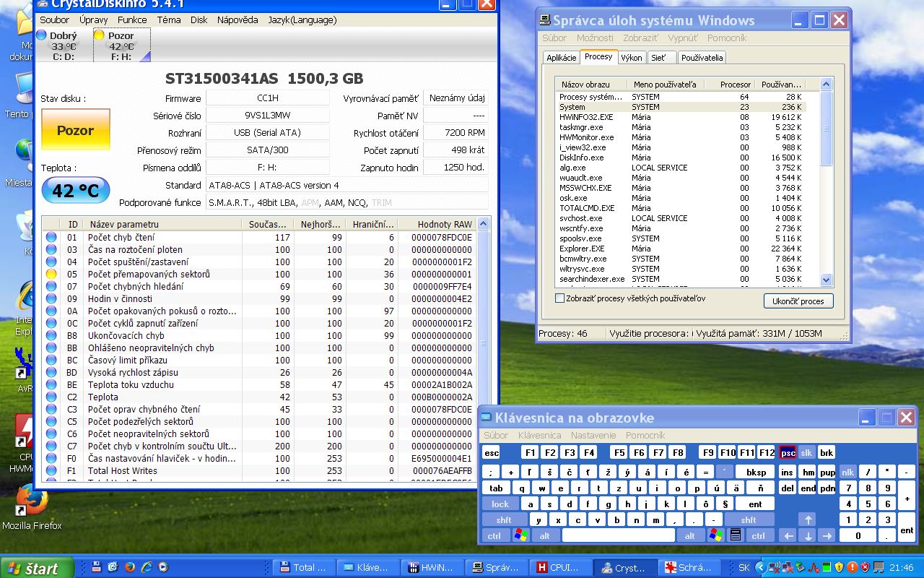Click the context menu key on On-Screen Keyboard
The height and width of the screenshot is (578, 924).
pos(736,535)
